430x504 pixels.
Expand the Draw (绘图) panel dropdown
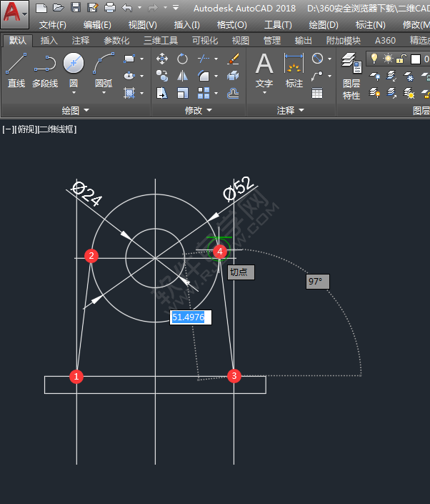(x=86, y=110)
